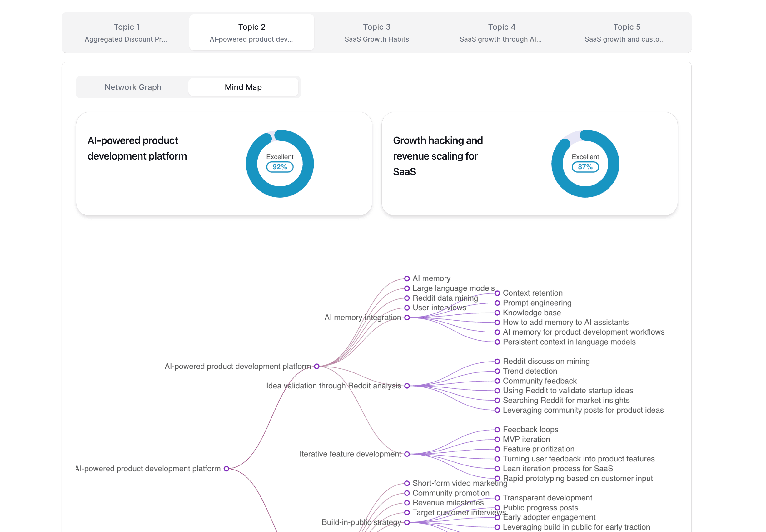Select Topic 4 SaaS growth through AI tab

pyautogui.click(x=501, y=32)
